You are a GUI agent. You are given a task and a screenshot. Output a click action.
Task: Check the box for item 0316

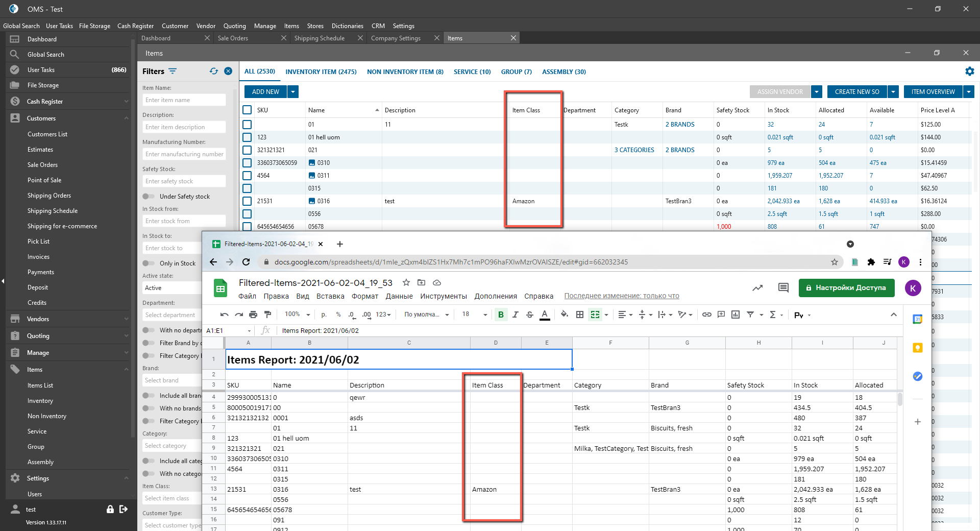[x=247, y=201]
